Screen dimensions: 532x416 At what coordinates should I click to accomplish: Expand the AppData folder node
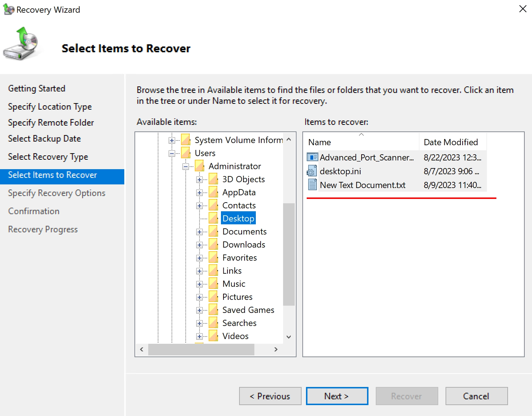(199, 193)
